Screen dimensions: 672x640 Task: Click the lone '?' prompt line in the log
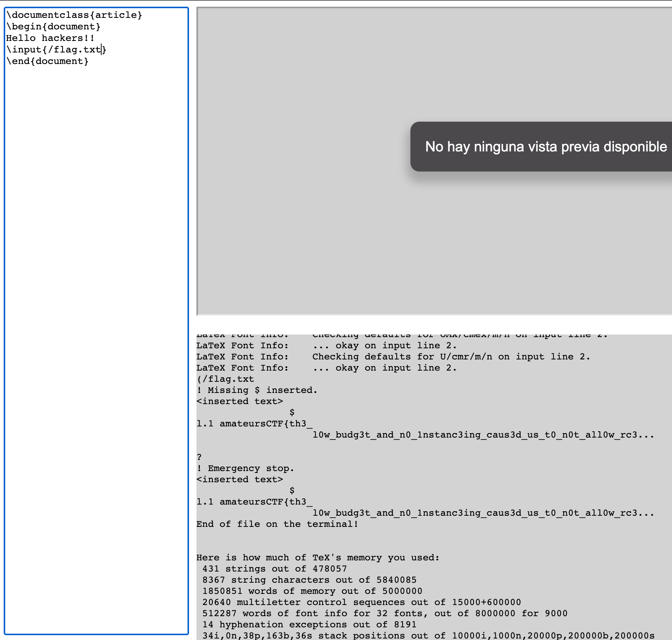pos(199,457)
